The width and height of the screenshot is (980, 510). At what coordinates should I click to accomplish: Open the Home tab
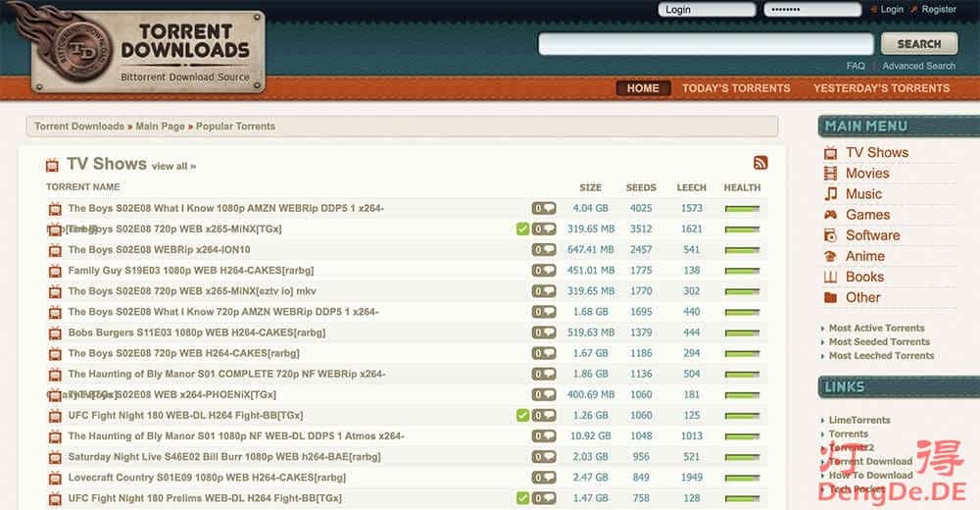click(x=643, y=88)
